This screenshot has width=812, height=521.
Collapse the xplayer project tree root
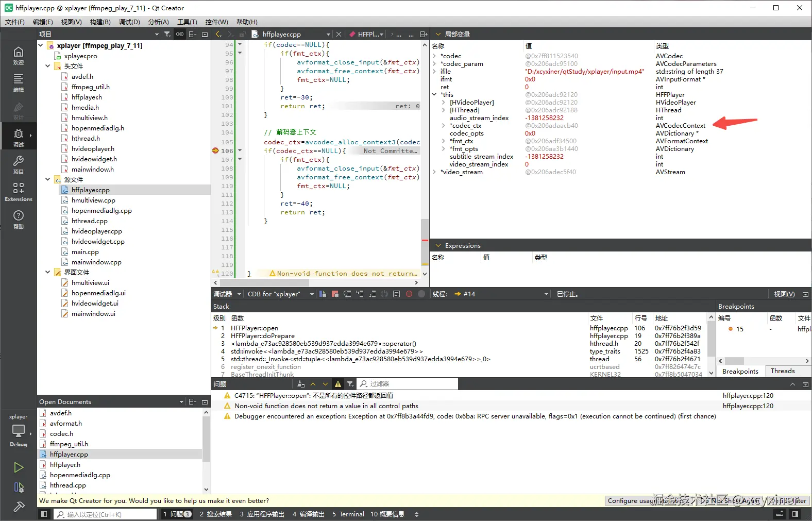(41, 45)
